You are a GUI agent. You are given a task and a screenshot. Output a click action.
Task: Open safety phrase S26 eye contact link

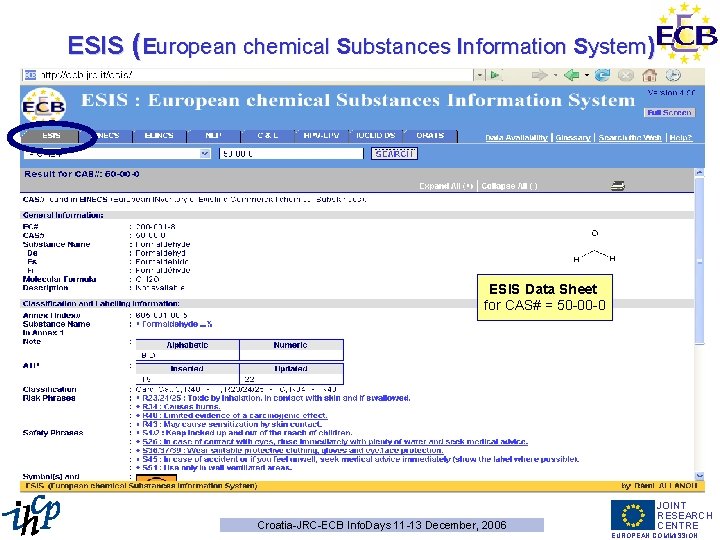click(x=335, y=442)
